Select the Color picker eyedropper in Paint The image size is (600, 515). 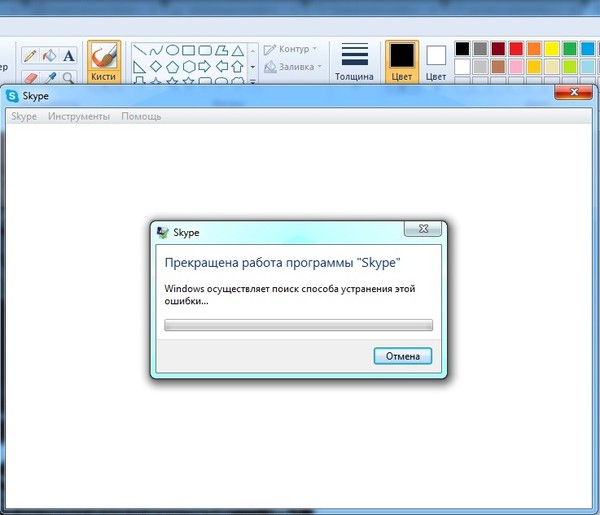tap(49, 78)
